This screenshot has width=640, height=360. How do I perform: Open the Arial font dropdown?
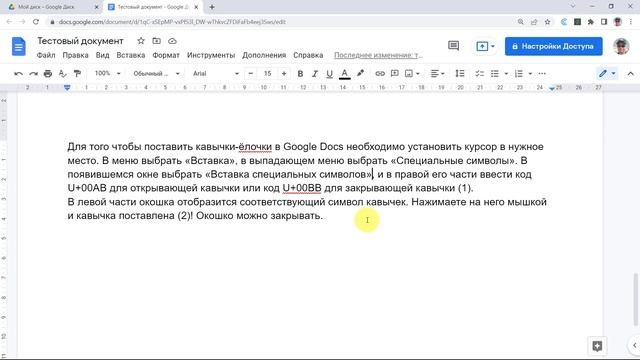[x=216, y=73]
